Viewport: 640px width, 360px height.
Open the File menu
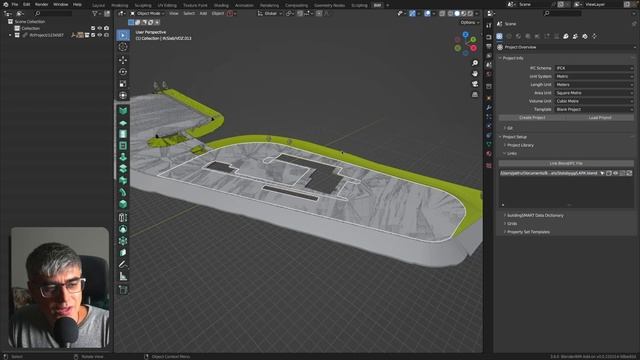tap(15, 4)
